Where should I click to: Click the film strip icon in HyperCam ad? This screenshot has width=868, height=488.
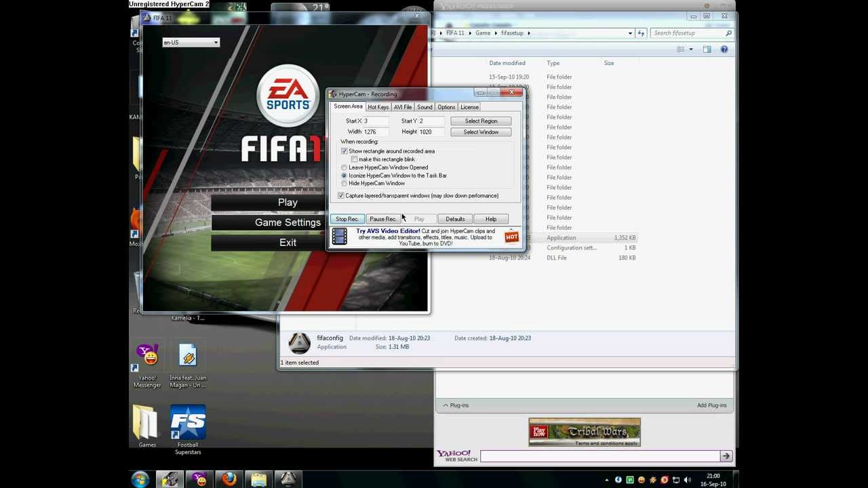point(340,236)
